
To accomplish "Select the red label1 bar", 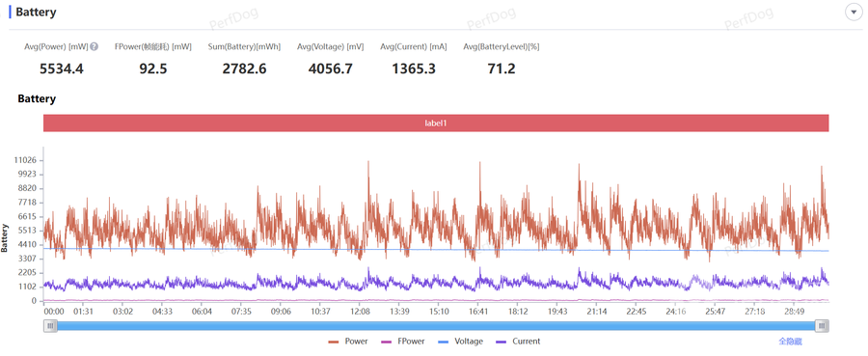I will tap(436, 123).
